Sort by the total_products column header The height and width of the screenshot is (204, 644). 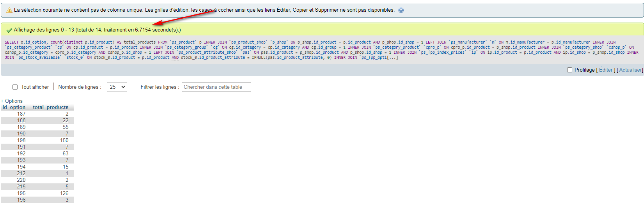coord(50,107)
